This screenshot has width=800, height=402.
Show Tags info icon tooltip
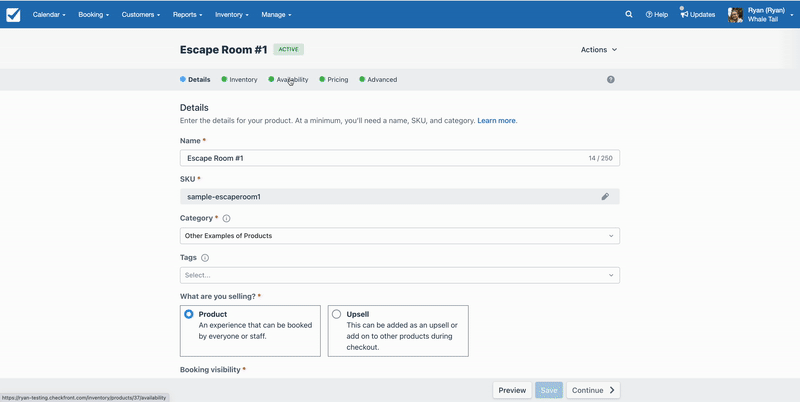(205, 258)
